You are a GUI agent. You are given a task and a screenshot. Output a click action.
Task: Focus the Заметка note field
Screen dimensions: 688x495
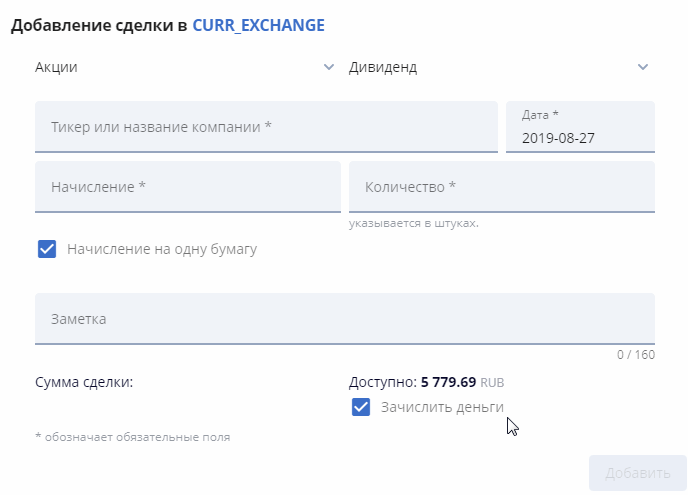(x=345, y=319)
